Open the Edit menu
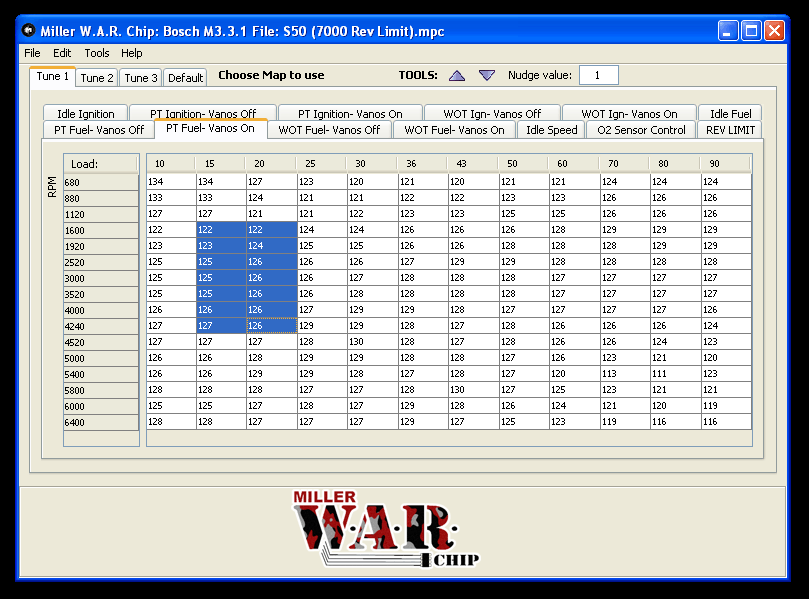This screenshot has height=599, width=809. tap(62, 53)
